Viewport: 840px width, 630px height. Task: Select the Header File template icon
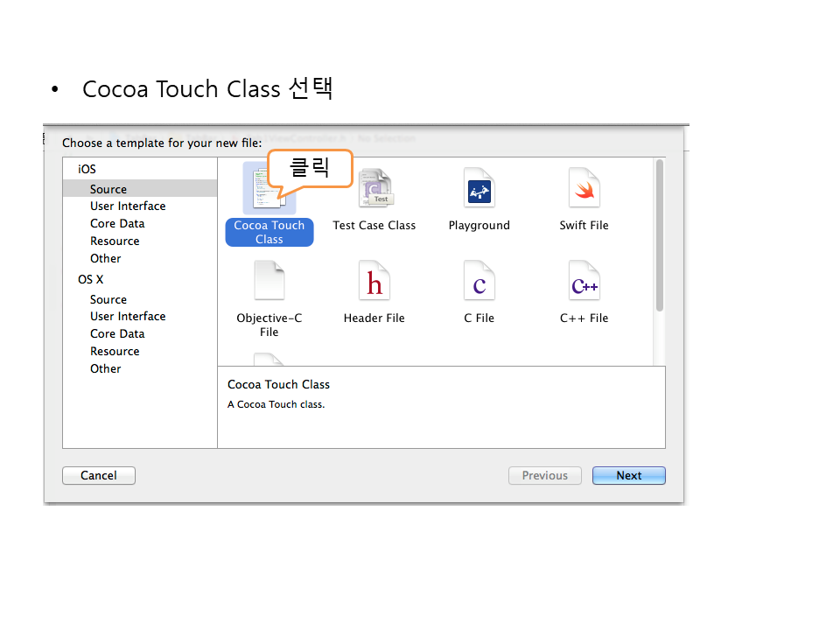click(x=374, y=283)
